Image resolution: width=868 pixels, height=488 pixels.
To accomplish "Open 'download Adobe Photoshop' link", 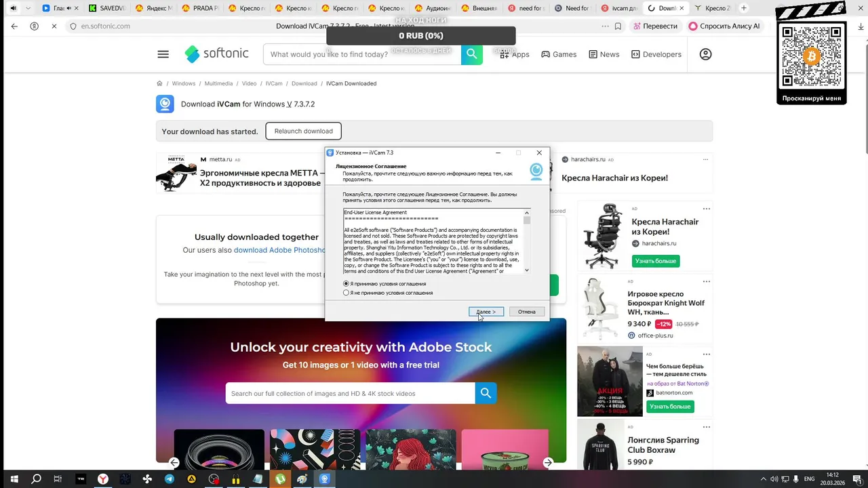I will [279, 250].
